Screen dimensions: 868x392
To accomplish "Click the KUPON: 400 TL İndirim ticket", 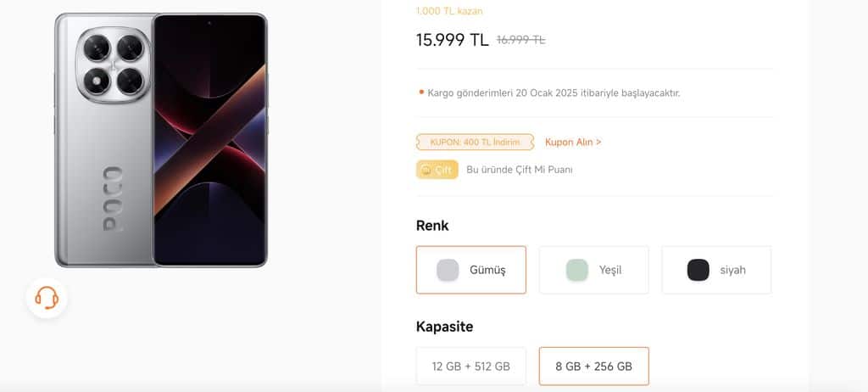I will click(x=475, y=142).
